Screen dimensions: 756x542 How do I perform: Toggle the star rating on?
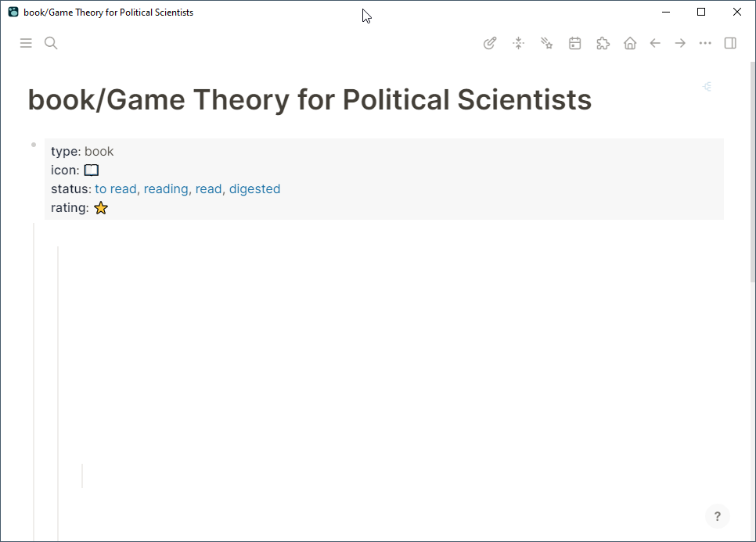click(x=100, y=207)
